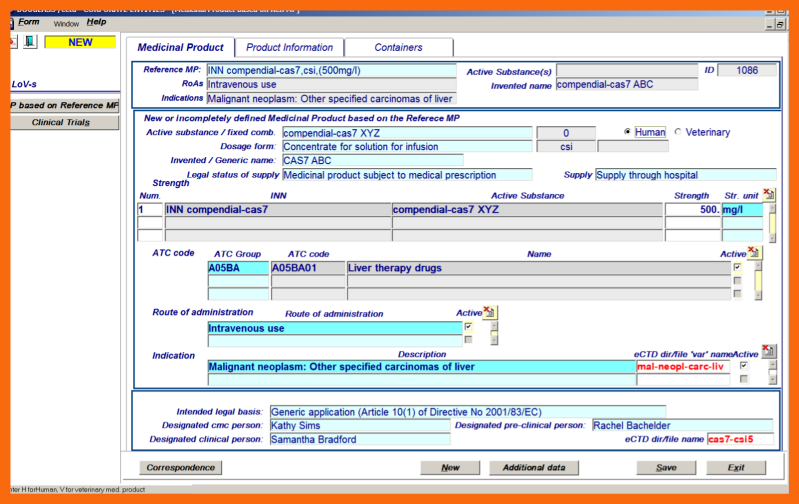Image resolution: width=799 pixels, height=504 pixels.
Task: Click the Exit button
Action: (x=736, y=467)
